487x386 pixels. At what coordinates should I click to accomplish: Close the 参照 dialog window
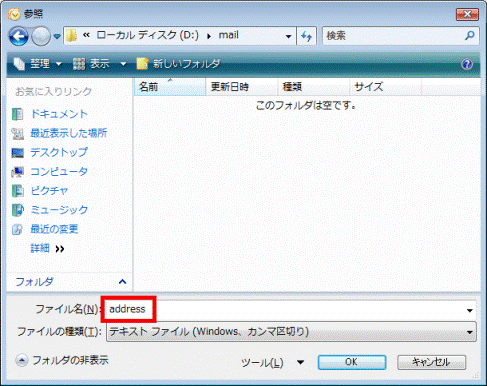pyautogui.click(x=467, y=14)
